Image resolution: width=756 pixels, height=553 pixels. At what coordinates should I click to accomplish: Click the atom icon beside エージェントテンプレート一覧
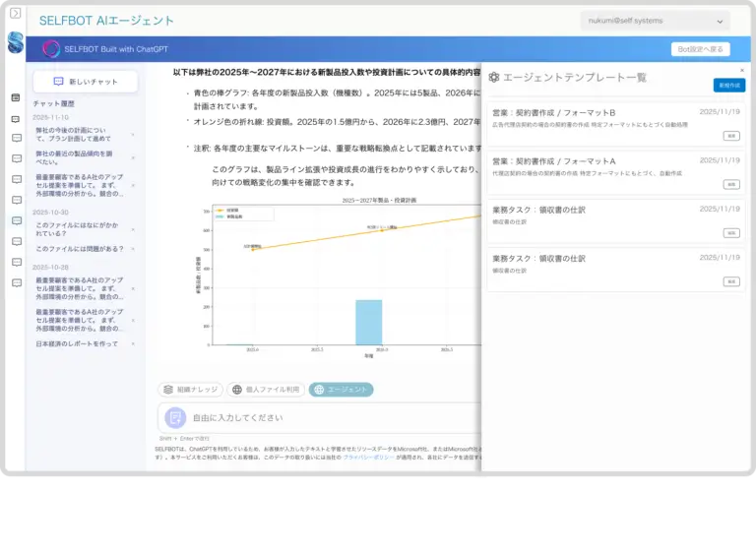click(x=494, y=77)
